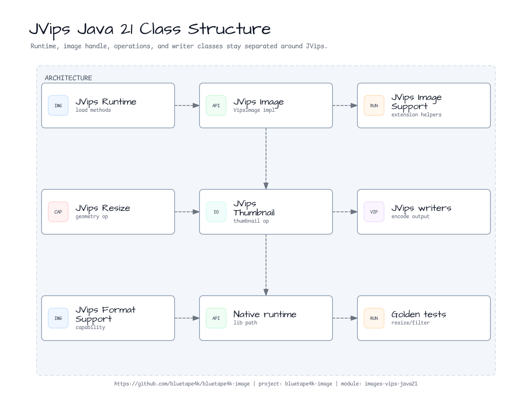Click arrow from JVips Image down to Thumbnail
Viewport: 532px width, 407px height.
point(266,159)
